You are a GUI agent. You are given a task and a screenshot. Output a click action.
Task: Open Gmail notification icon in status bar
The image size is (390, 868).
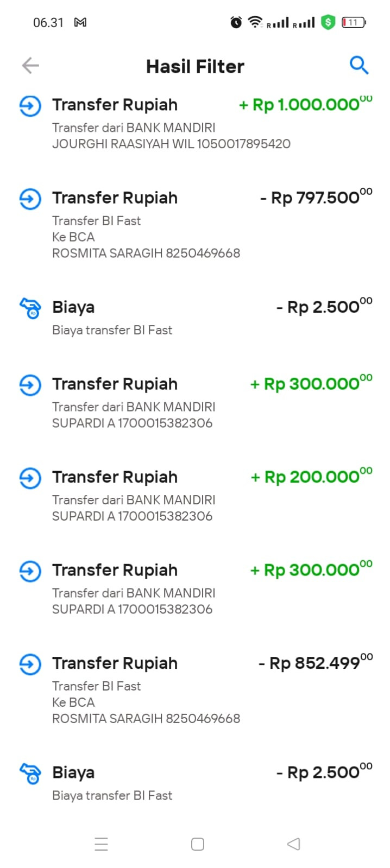pos(80,23)
